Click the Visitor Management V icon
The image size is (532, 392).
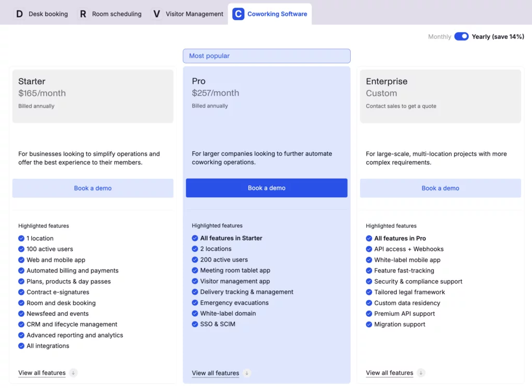coord(156,14)
